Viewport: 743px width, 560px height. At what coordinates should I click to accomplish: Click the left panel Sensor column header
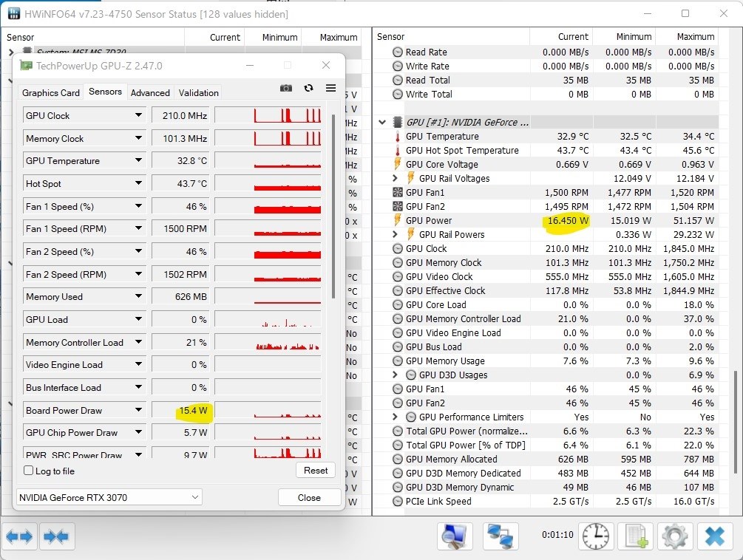(94, 38)
